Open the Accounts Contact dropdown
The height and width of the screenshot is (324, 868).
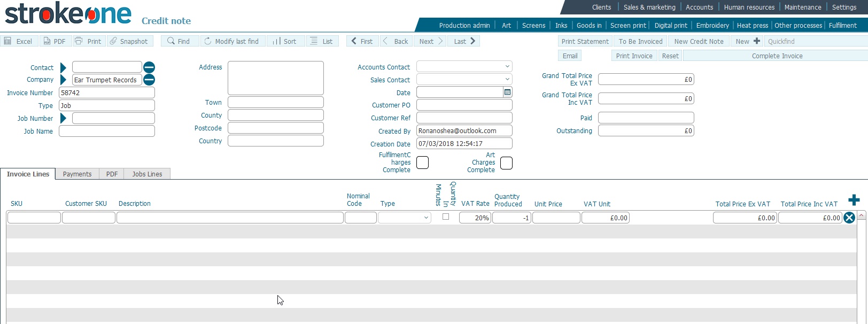(x=464, y=67)
